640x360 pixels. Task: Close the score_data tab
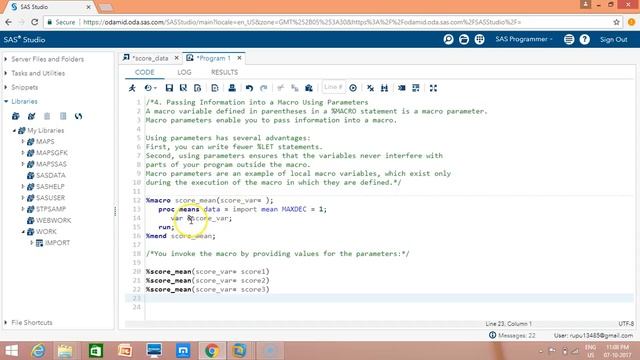[176, 58]
